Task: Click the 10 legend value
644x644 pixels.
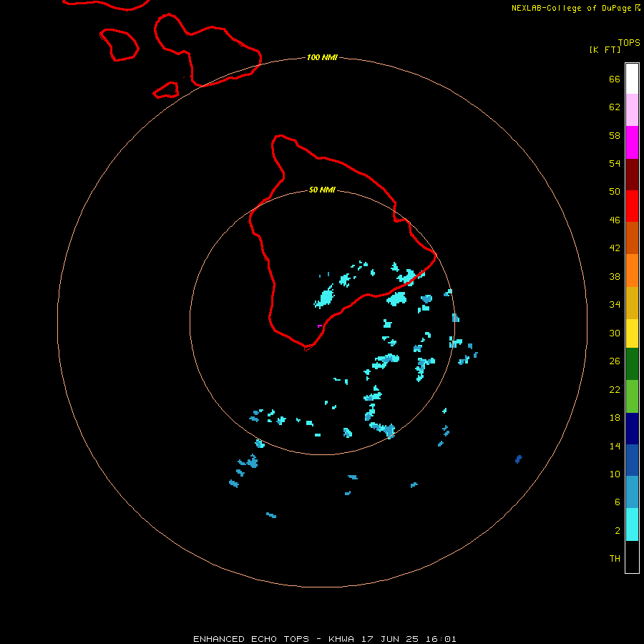Action: [x=615, y=474]
